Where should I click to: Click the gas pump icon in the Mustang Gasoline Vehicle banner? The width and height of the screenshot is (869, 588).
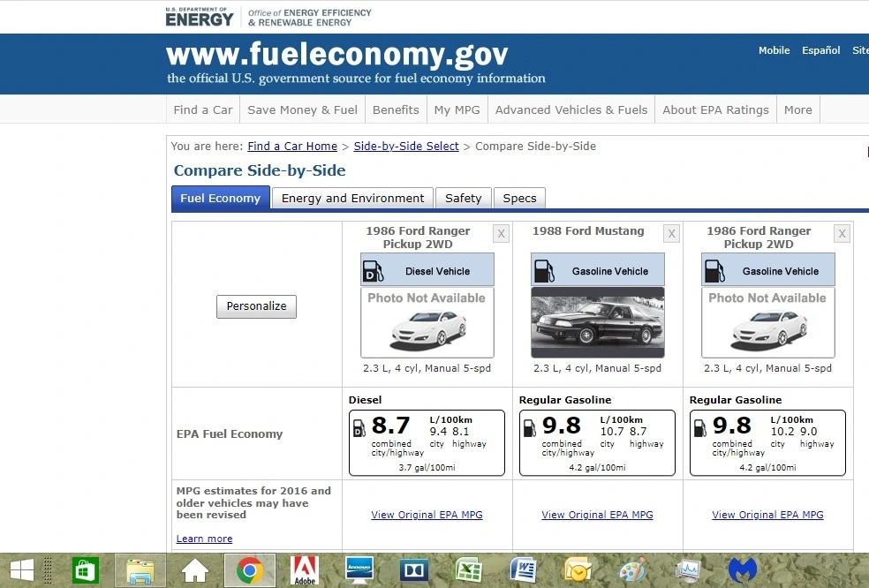click(x=544, y=271)
